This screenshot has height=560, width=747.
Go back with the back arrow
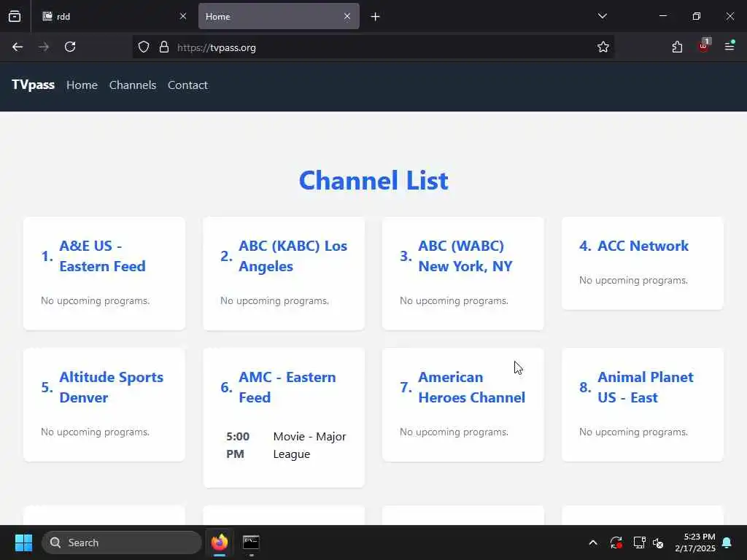click(x=18, y=47)
